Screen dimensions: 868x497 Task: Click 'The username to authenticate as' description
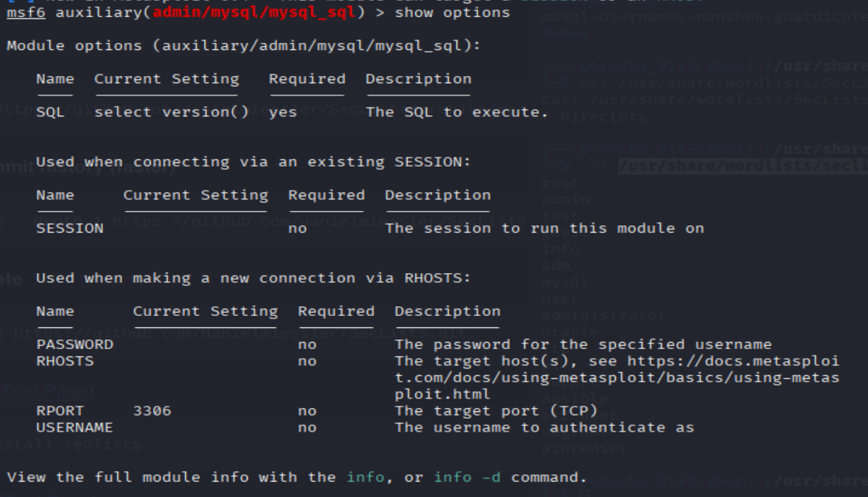coord(544,428)
